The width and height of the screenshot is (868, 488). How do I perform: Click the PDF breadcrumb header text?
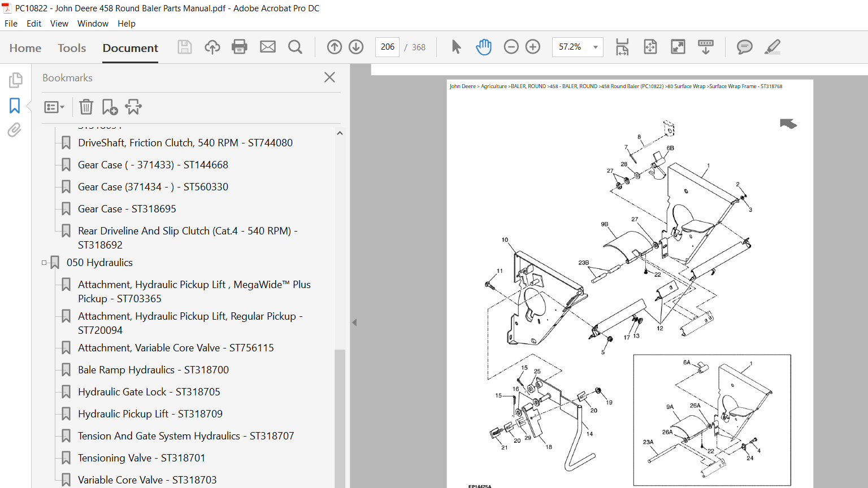616,86
